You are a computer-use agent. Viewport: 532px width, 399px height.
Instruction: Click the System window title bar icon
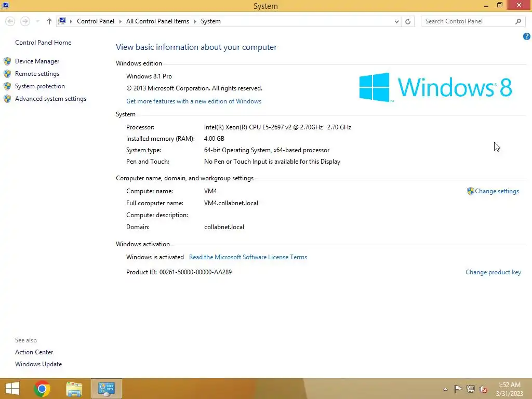pyautogui.click(x=5, y=5)
